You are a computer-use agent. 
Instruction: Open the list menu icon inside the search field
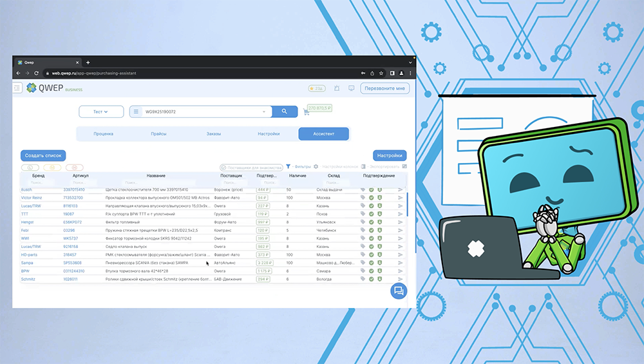136,111
